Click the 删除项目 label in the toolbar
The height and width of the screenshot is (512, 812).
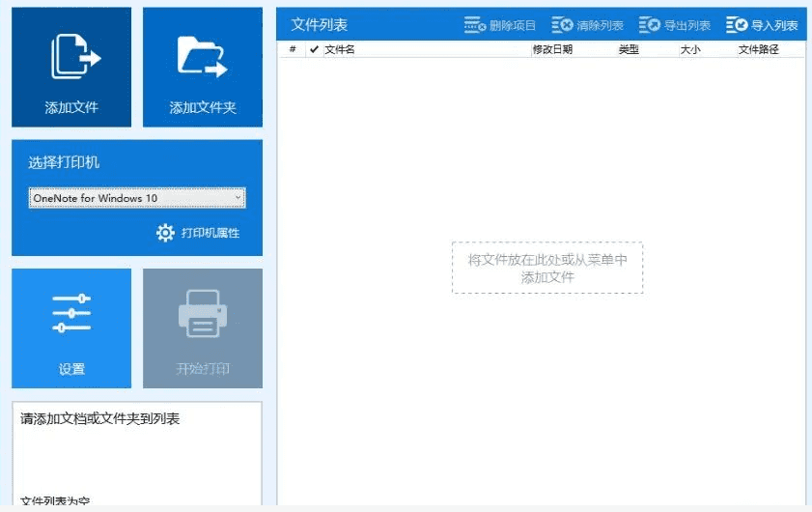tap(512, 25)
